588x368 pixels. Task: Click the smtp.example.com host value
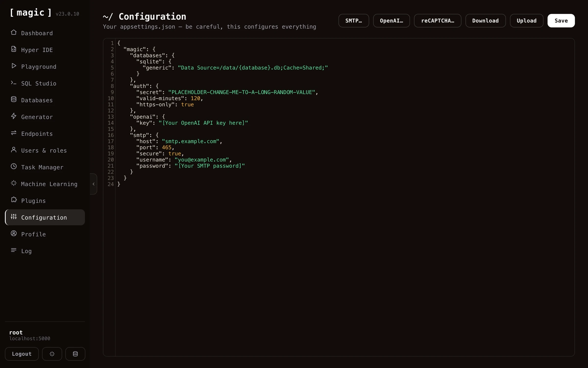(191, 141)
